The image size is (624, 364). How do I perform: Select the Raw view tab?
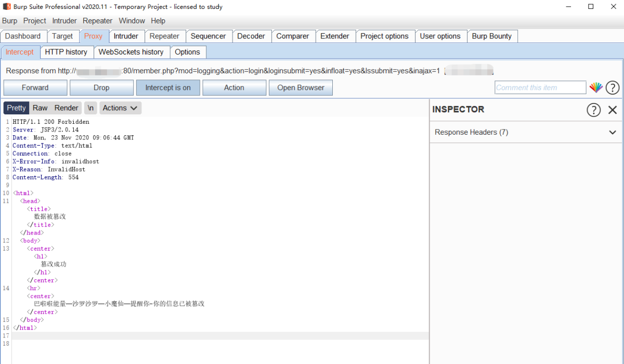[40, 108]
